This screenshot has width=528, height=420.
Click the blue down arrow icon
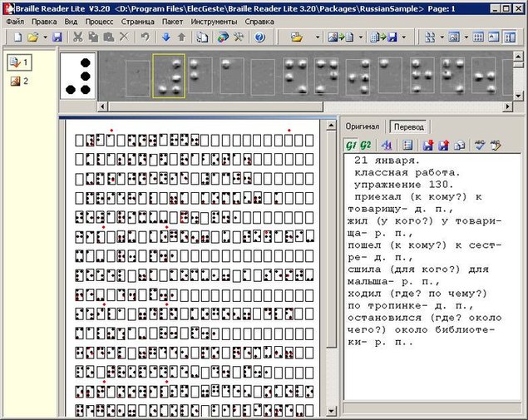(x=166, y=37)
